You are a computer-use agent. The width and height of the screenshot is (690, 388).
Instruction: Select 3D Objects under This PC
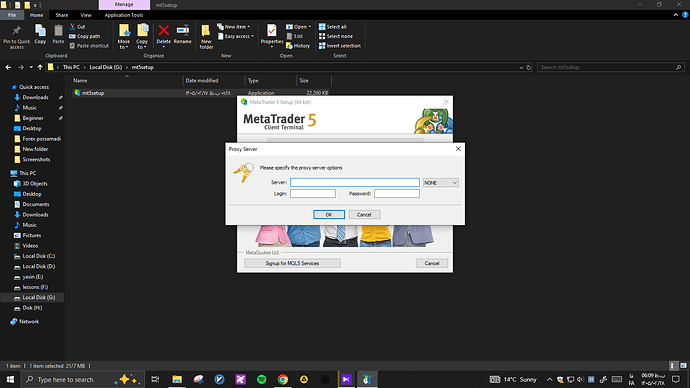[x=35, y=183]
